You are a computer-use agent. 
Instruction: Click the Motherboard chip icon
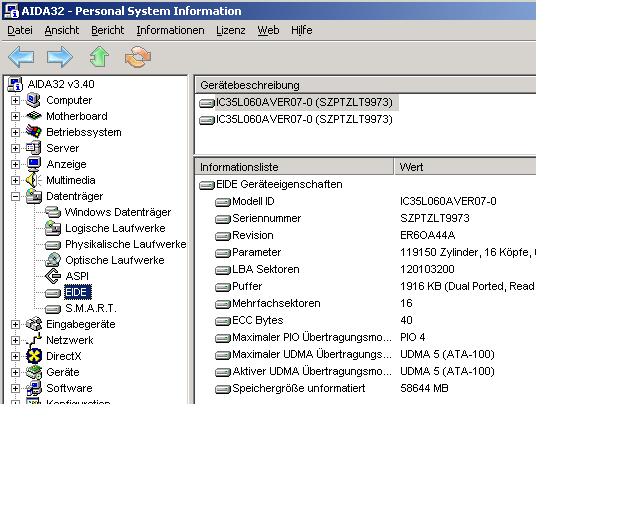pos(33,116)
